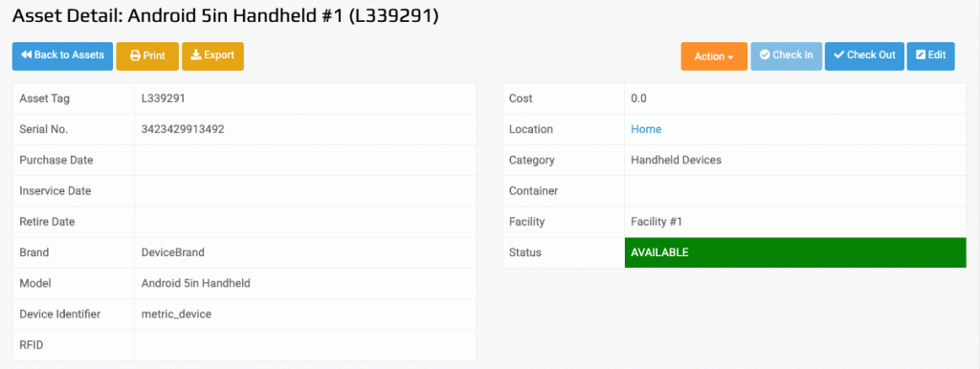Viewport: 980px width, 369px height.
Task: Click the Cost row label
Action: point(521,98)
